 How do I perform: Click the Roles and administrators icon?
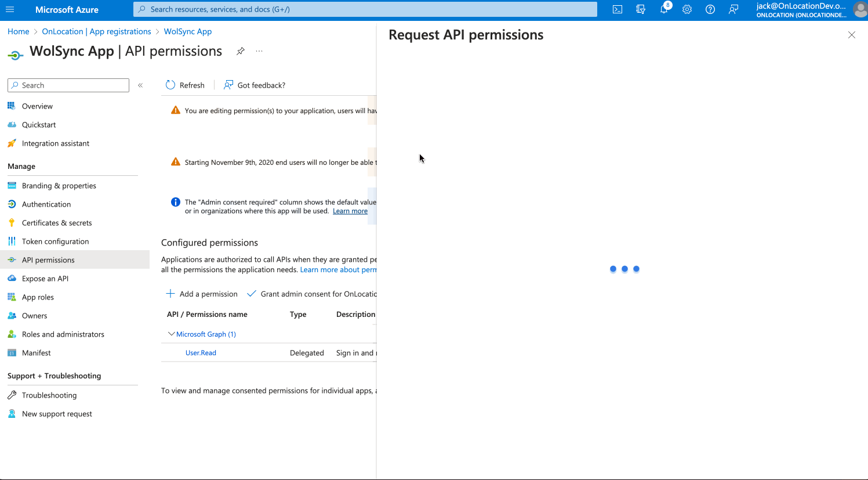coord(12,334)
